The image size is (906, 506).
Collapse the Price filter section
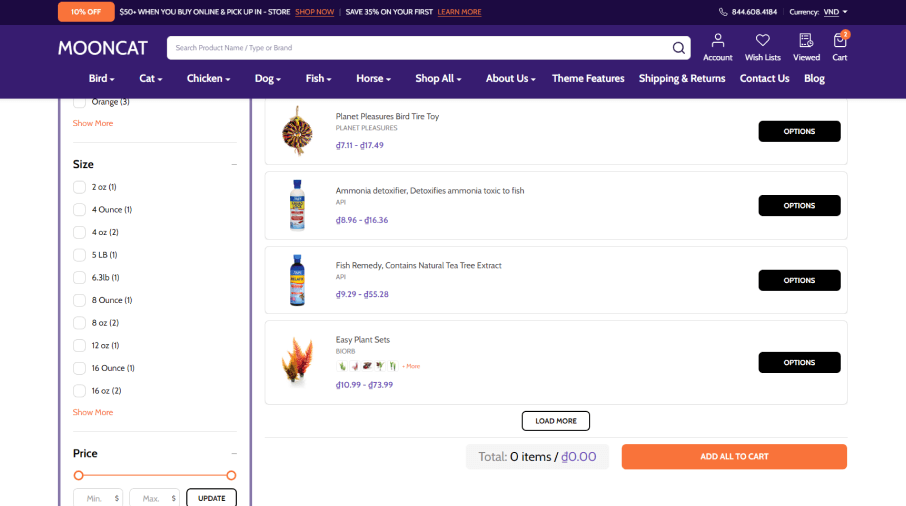click(x=234, y=454)
